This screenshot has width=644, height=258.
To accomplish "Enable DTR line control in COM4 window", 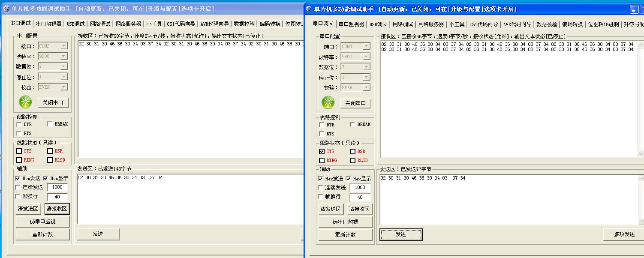I will 322,125.
